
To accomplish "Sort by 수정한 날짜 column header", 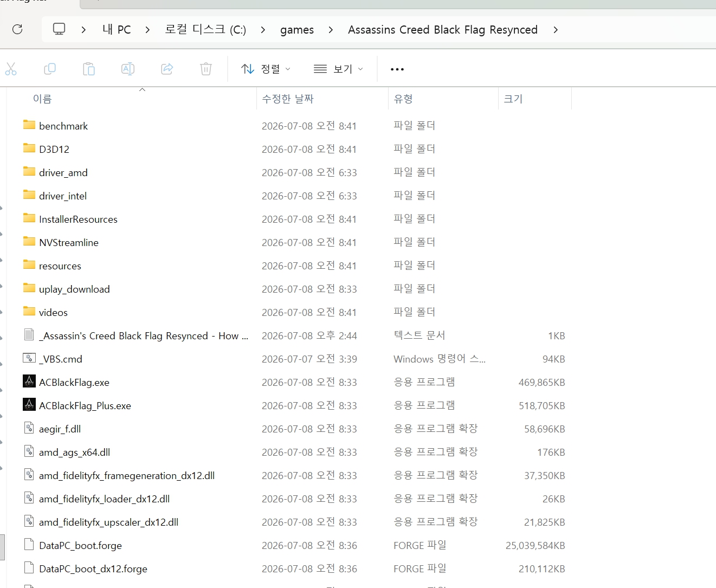I will (x=288, y=99).
